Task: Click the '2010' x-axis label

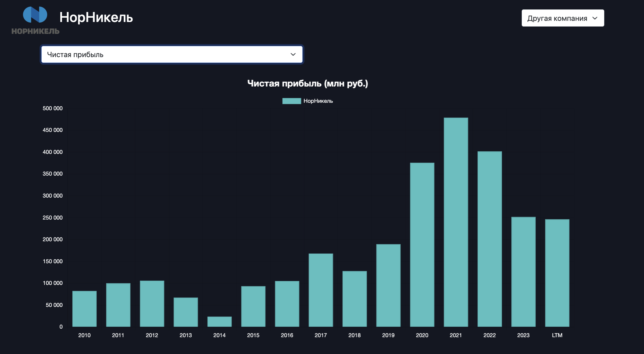Action: point(84,335)
